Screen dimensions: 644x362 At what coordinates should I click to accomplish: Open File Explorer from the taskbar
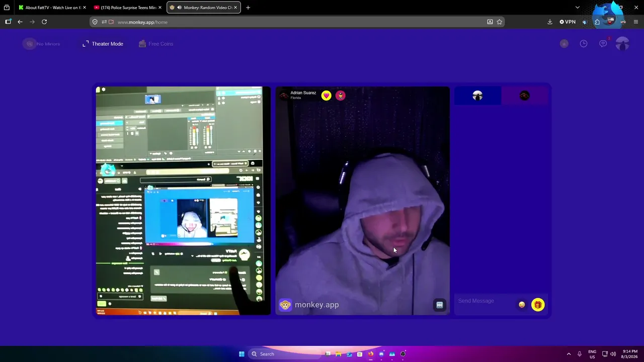[x=339, y=354]
